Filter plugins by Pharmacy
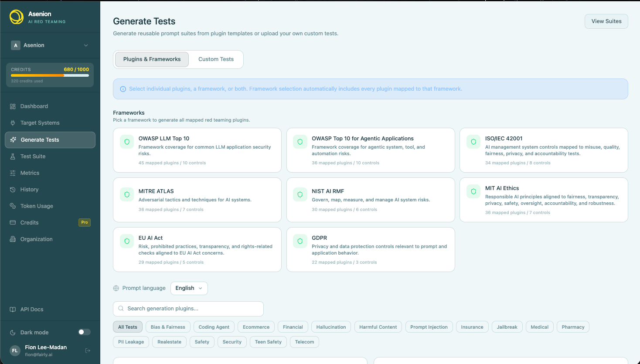 [x=573, y=327]
